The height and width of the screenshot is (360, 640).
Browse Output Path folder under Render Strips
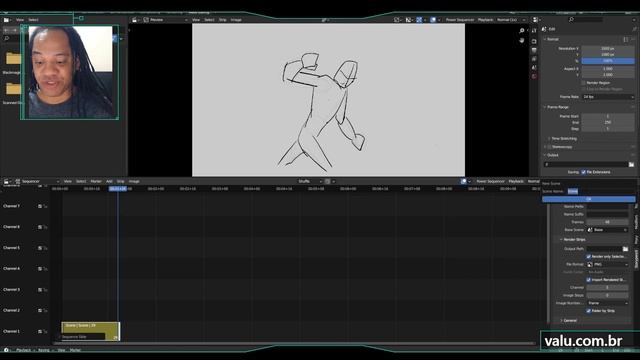pos(625,249)
